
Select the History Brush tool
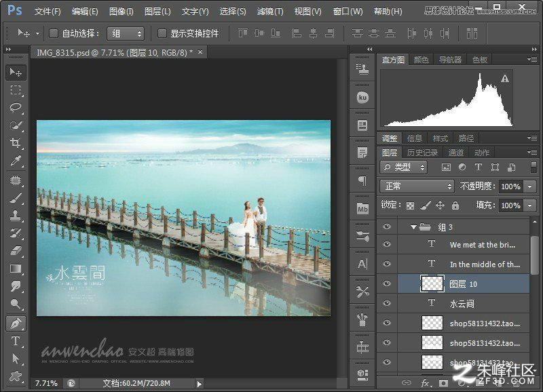tap(16, 233)
